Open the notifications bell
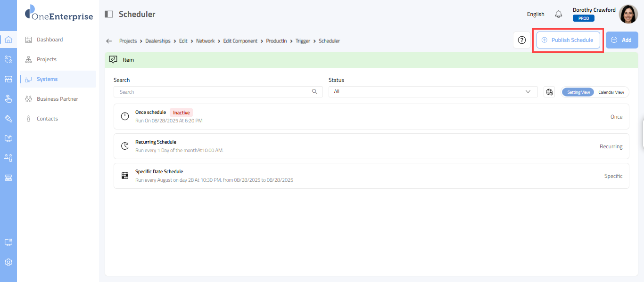This screenshot has width=644, height=282. (559, 14)
